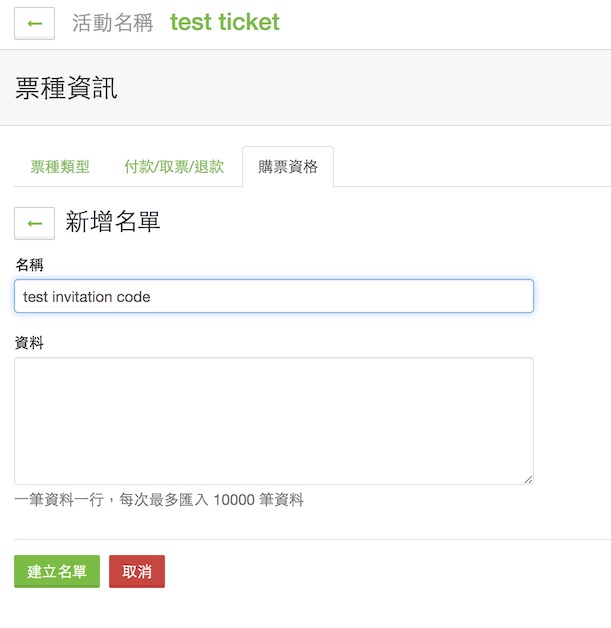Click the 票種資訊 page heading
The width and height of the screenshot is (611, 628).
click(66, 88)
